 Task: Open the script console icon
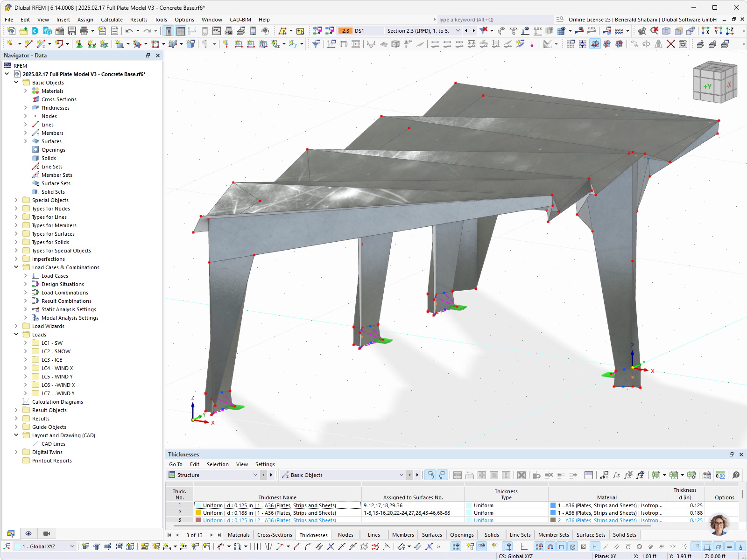pos(217,31)
